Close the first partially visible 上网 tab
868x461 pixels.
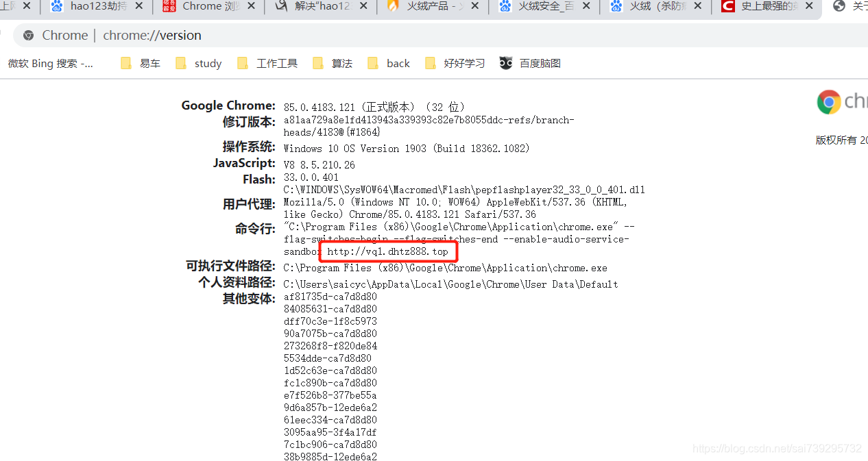click(x=27, y=6)
